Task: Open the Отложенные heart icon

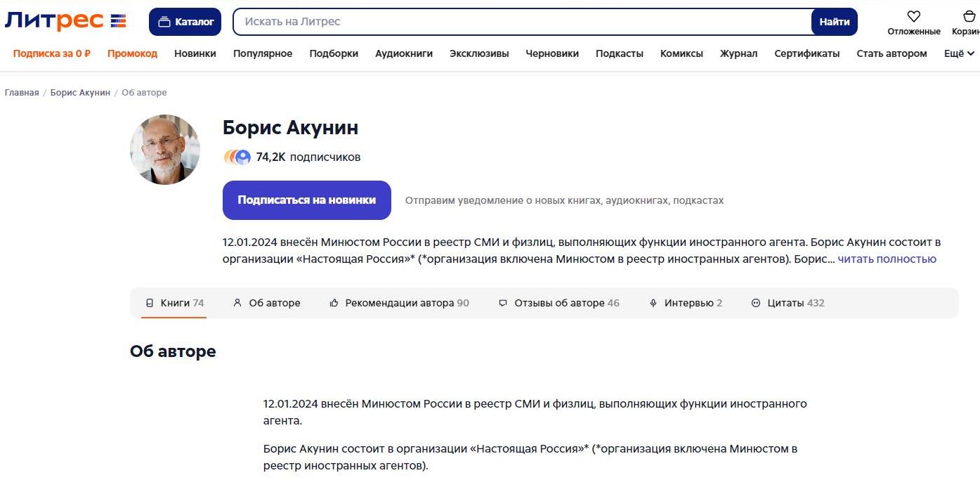Action: (x=913, y=17)
